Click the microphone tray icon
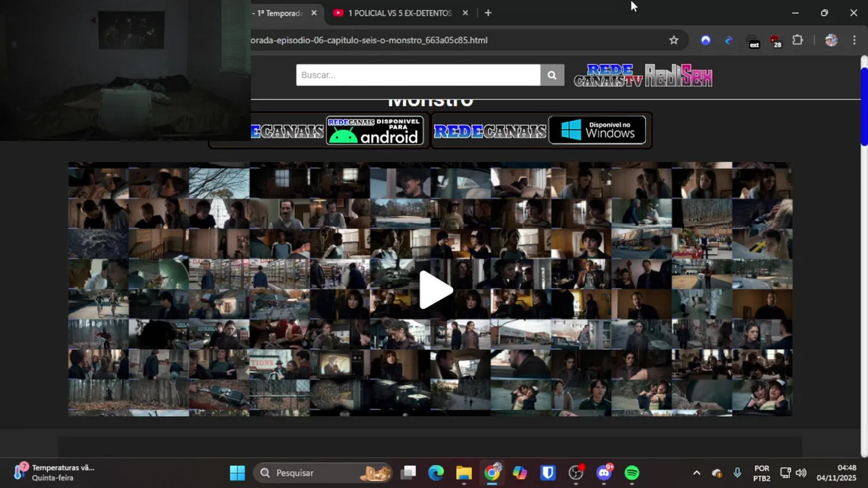 pyautogui.click(x=737, y=473)
